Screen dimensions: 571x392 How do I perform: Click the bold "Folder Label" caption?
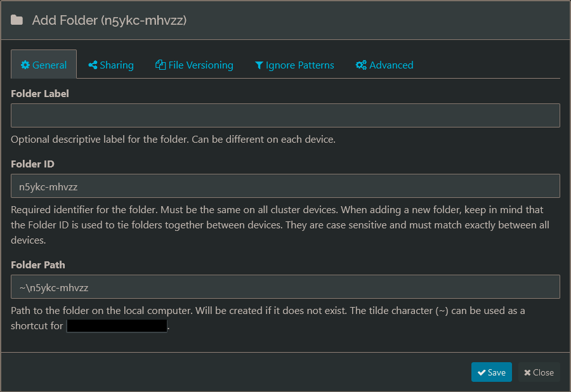click(x=40, y=93)
